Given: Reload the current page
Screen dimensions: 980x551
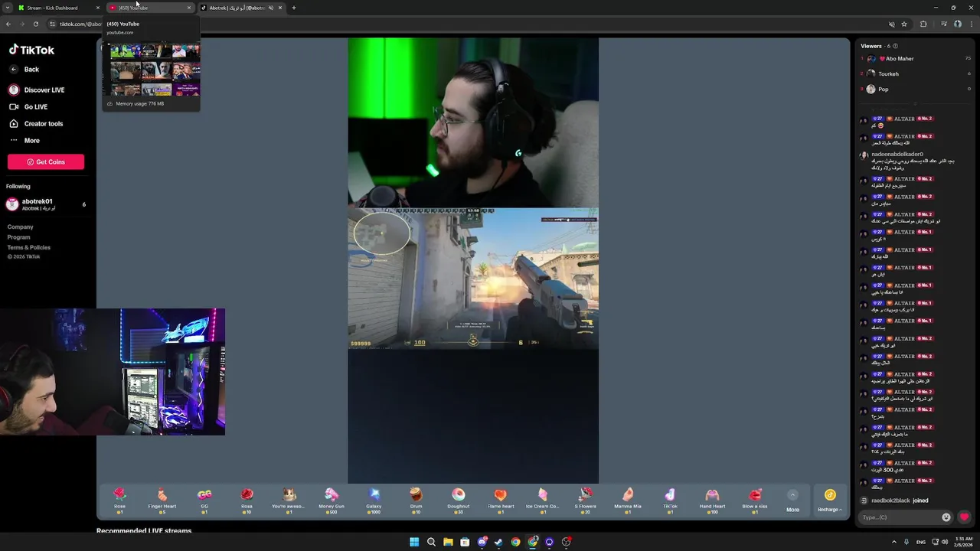Looking at the screenshot, I should [x=36, y=24].
